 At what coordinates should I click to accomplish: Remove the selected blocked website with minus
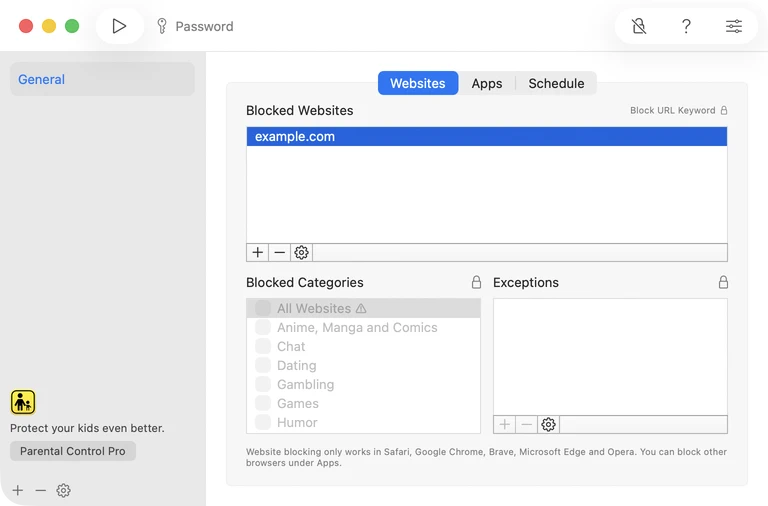point(280,253)
